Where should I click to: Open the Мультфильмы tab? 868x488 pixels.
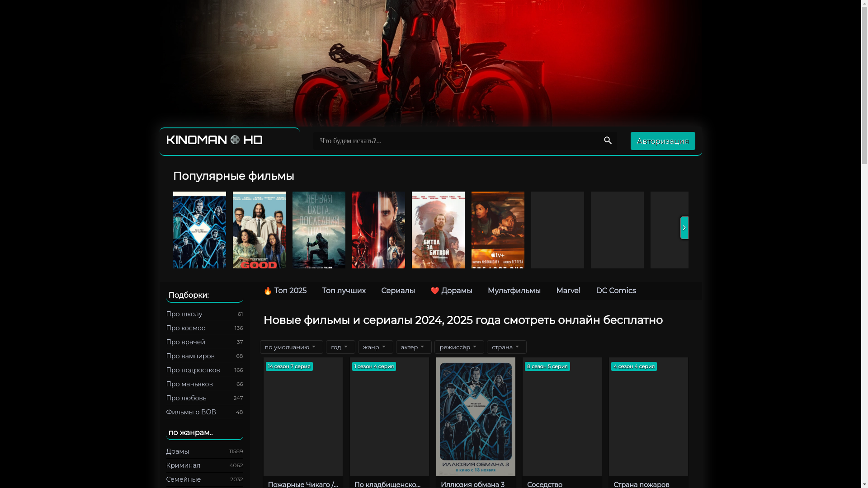point(514,291)
